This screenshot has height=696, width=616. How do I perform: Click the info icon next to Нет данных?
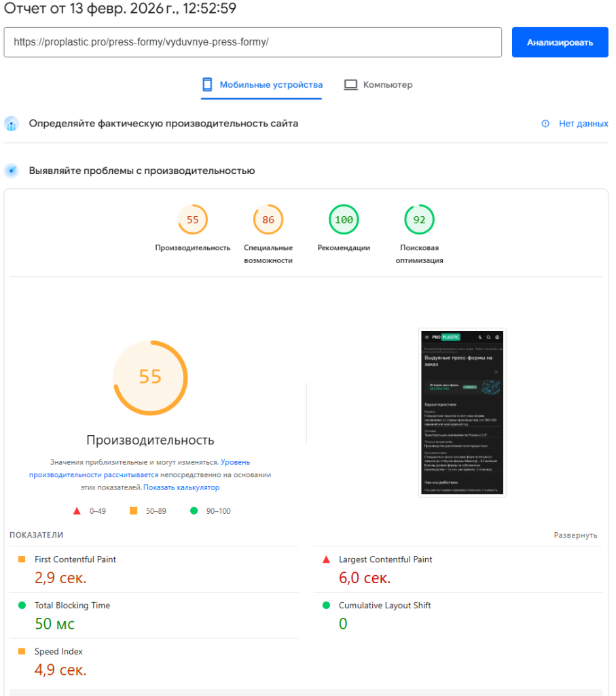[545, 124]
